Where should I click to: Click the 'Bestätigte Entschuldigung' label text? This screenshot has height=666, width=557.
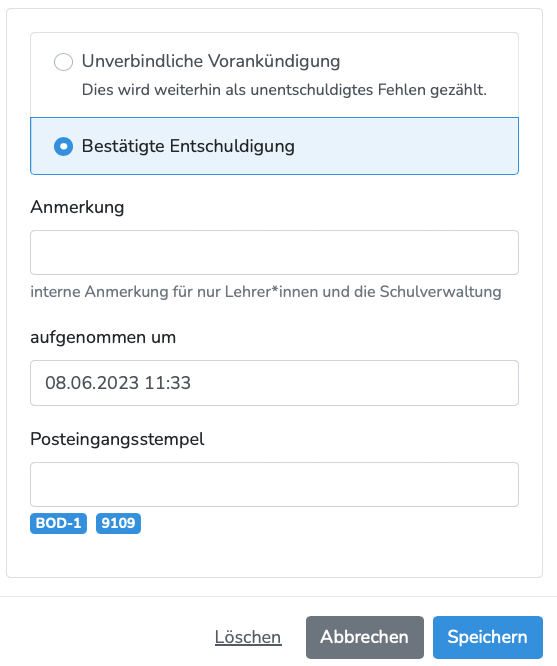click(188, 146)
